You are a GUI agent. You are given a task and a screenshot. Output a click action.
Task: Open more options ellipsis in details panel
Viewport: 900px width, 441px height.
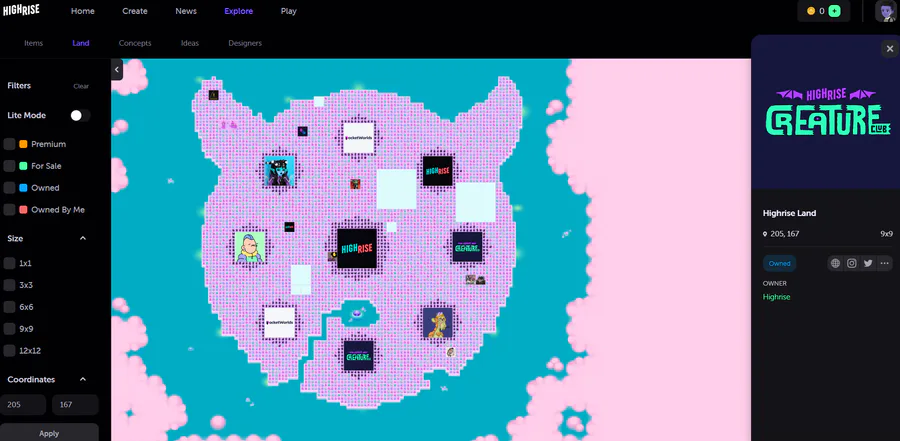(884, 263)
